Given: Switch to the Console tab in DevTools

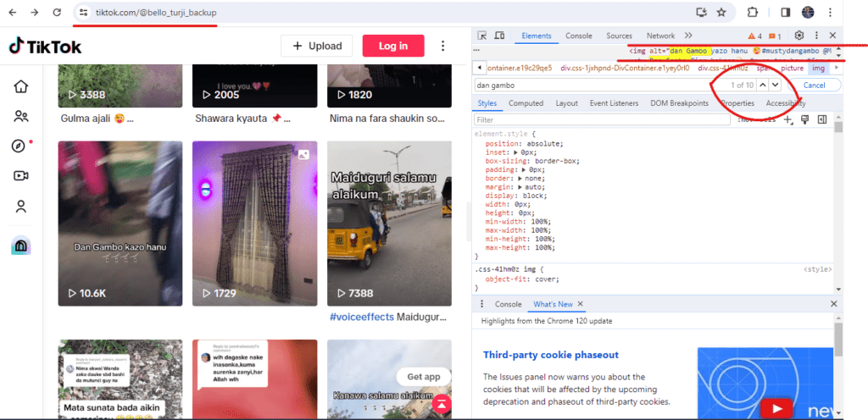Looking at the screenshot, I should tap(578, 36).
